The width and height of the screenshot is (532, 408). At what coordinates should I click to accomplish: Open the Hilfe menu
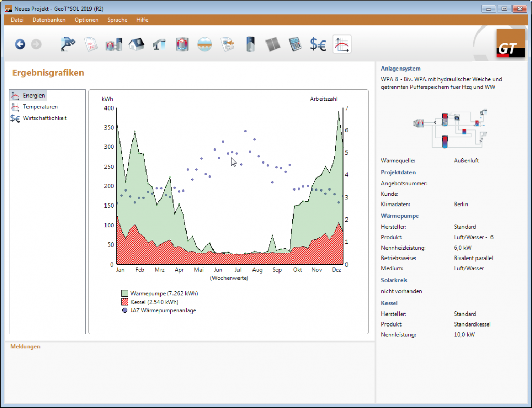click(x=142, y=20)
